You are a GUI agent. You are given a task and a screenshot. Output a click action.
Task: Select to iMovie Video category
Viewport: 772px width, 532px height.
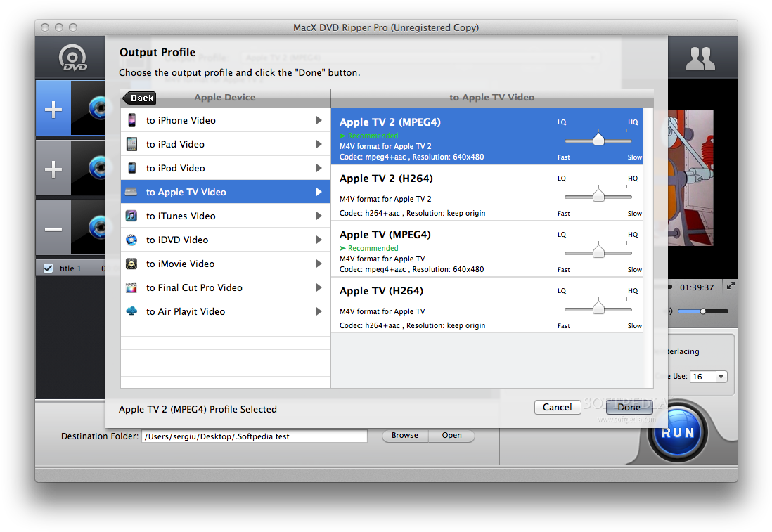coord(226,264)
